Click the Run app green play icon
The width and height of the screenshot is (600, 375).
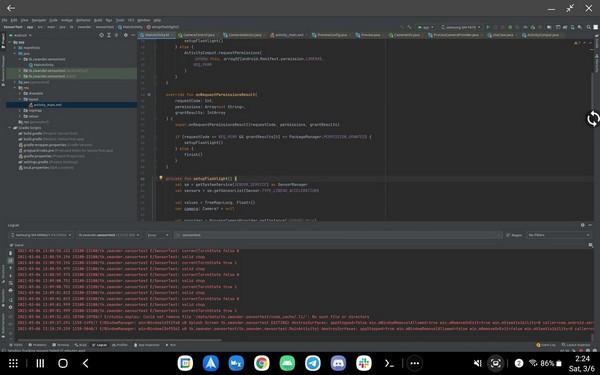[x=488, y=27]
